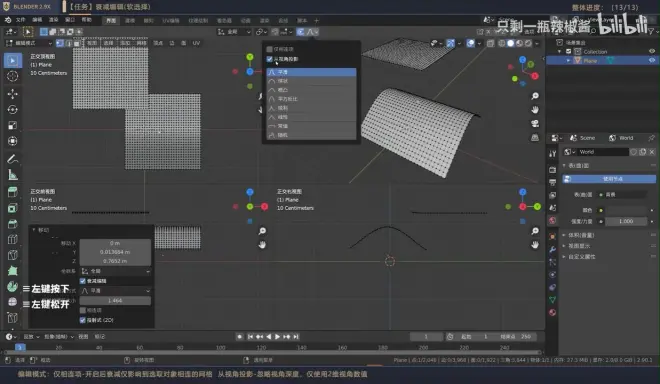This screenshot has width=660, height=384.
Task: Jump to timeline end frame
Action: [x=296, y=336]
